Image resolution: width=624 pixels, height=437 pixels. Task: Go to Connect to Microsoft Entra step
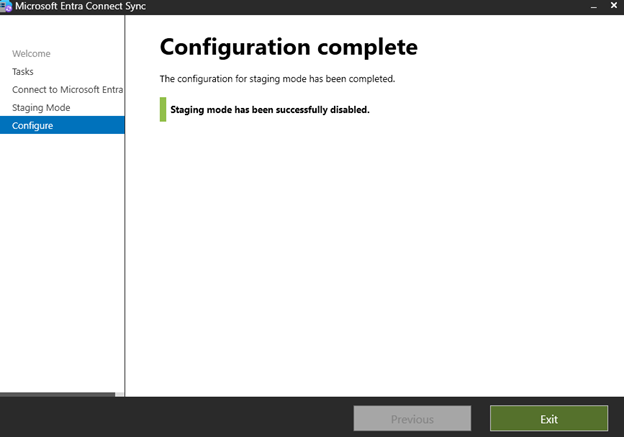pyautogui.click(x=67, y=90)
